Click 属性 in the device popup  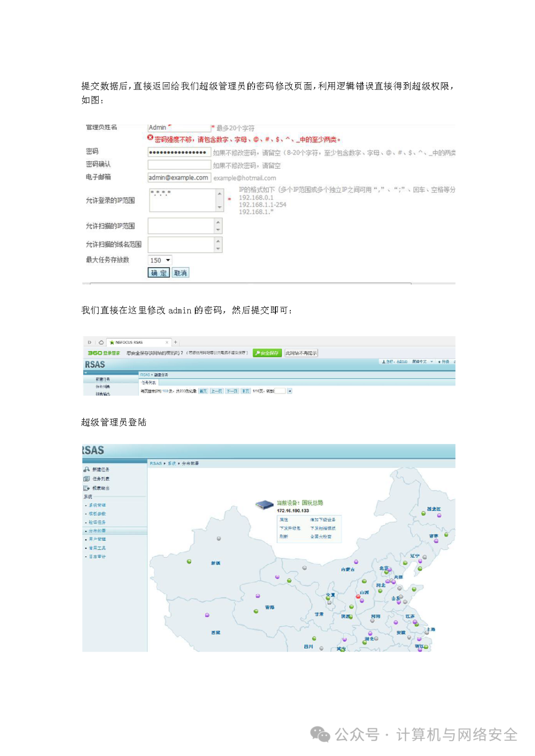(284, 520)
